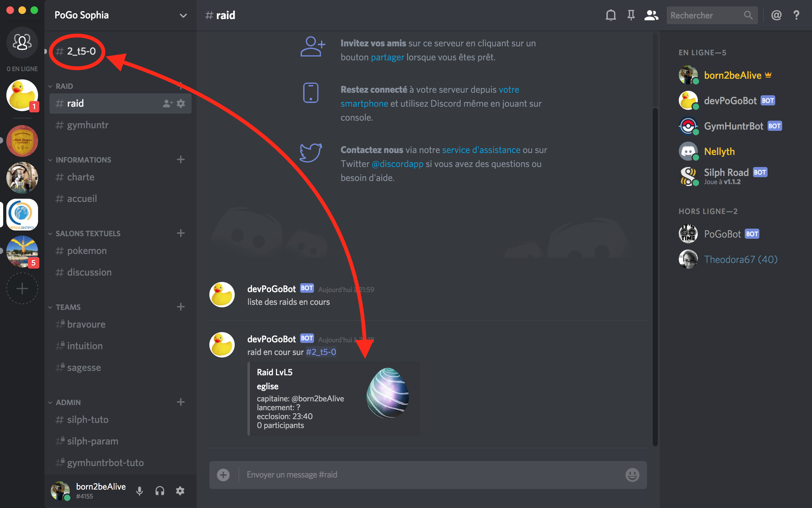Image resolution: width=812 pixels, height=508 pixels.
Task: Attach a file with plus button
Action: point(223,475)
